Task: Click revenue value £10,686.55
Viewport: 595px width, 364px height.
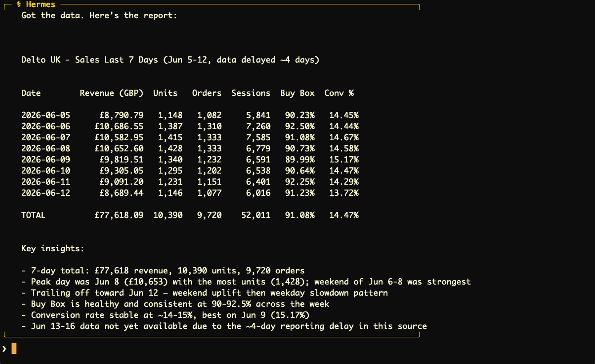Action: pos(119,127)
